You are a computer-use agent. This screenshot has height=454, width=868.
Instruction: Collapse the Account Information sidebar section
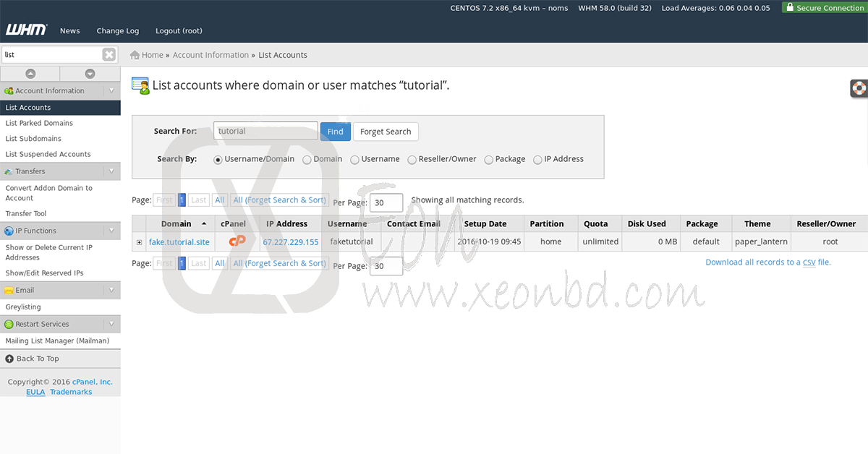(x=111, y=91)
